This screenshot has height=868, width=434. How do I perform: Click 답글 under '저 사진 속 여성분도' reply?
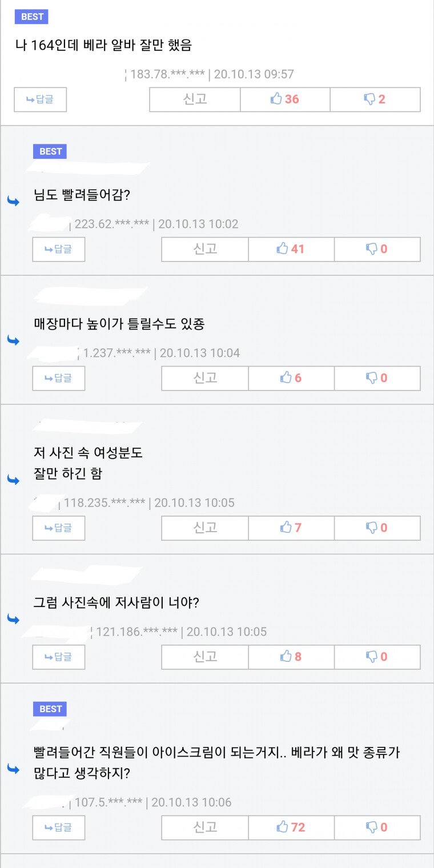click(59, 528)
